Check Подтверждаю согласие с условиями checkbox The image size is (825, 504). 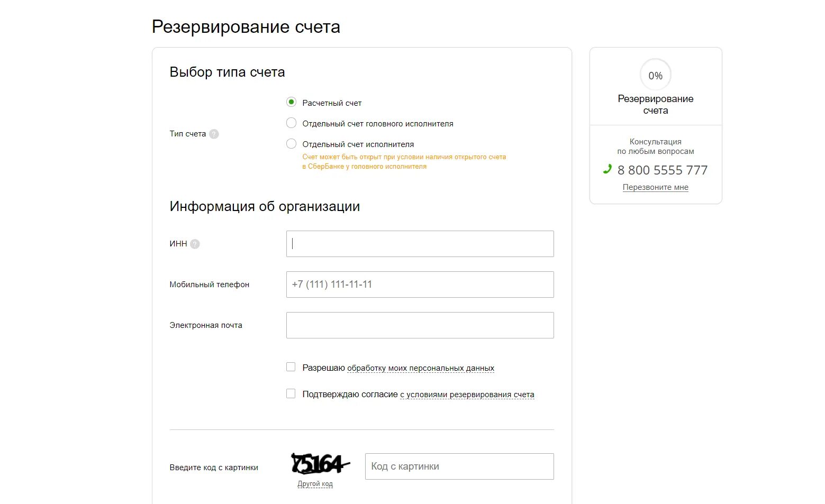(x=291, y=393)
